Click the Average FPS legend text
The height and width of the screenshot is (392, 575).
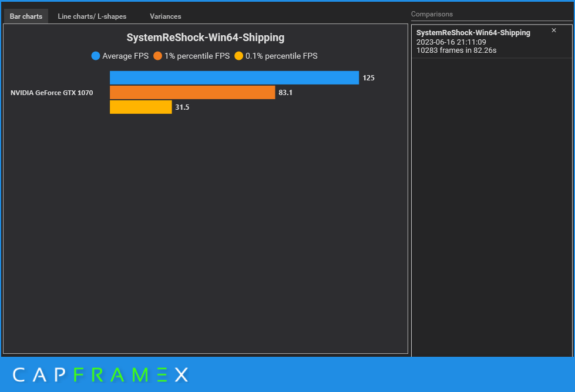[126, 56]
